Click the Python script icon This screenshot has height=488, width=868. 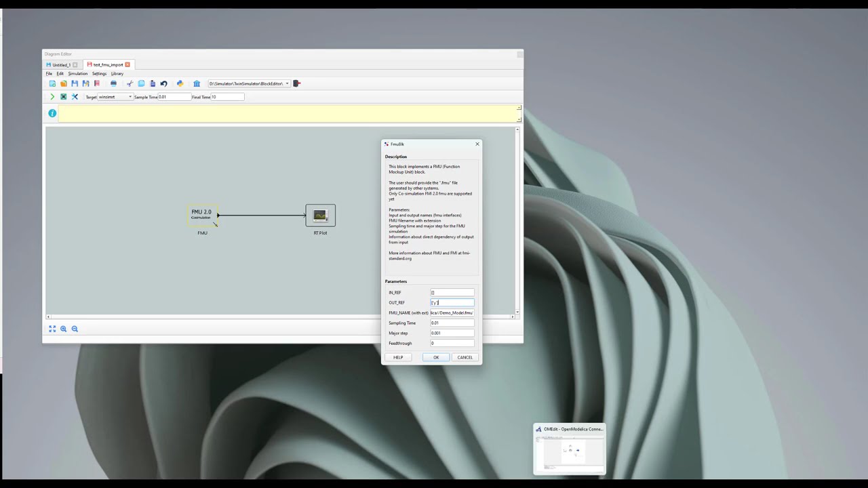(x=180, y=83)
